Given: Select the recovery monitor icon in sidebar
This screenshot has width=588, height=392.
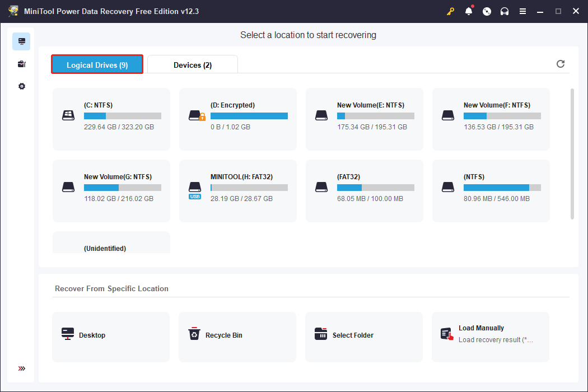Looking at the screenshot, I should [21, 41].
